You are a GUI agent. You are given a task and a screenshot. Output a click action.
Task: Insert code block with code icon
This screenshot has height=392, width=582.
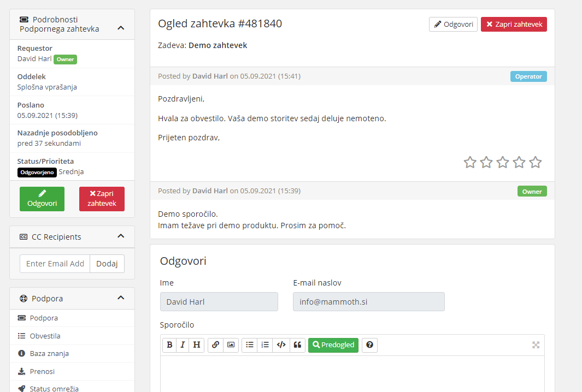click(281, 345)
